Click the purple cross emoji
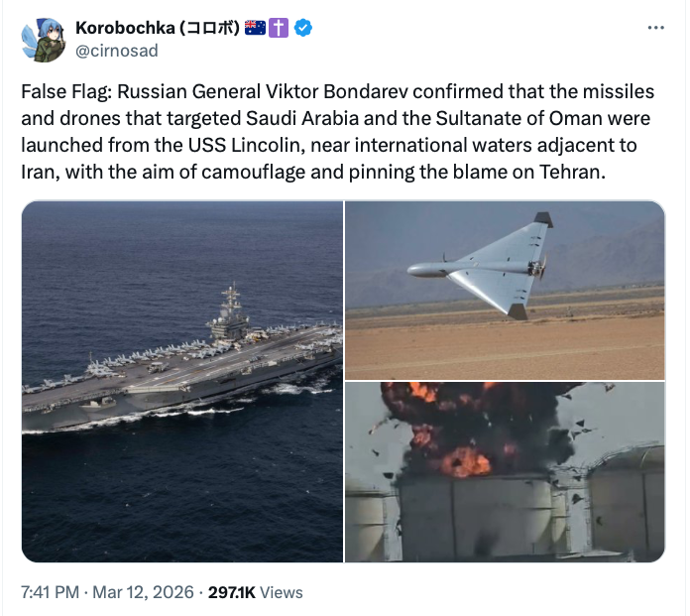690x616 pixels. tap(280, 29)
